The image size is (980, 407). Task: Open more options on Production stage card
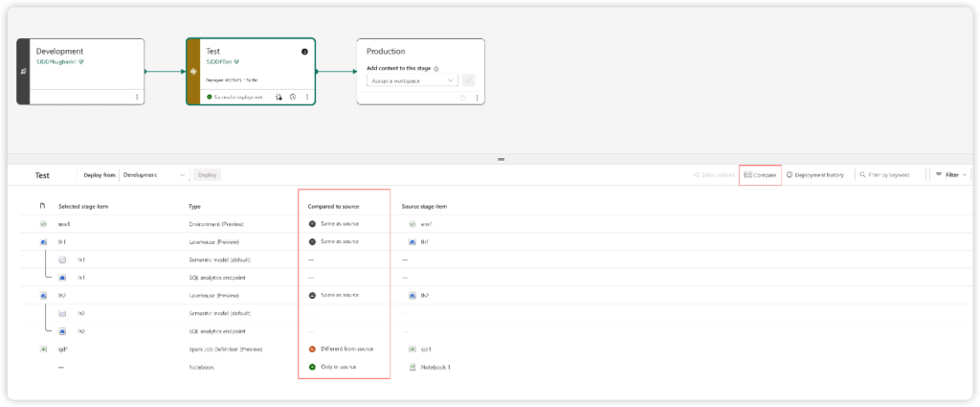click(x=477, y=98)
